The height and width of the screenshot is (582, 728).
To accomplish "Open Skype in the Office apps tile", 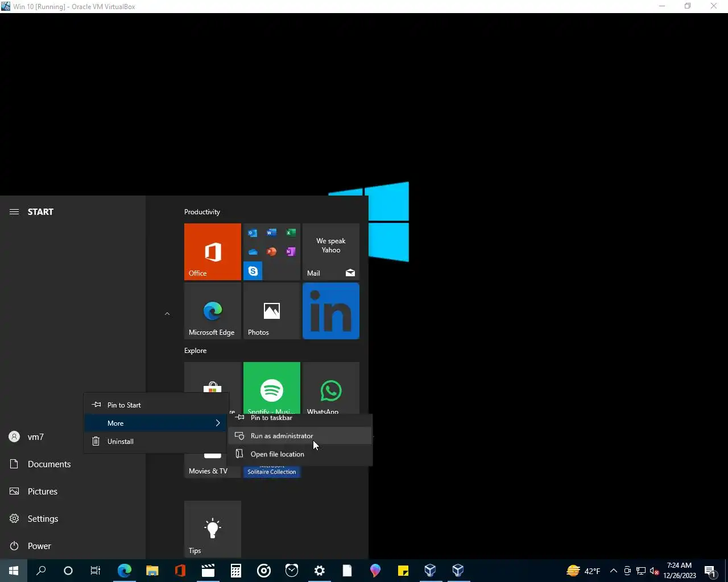I will pyautogui.click(x=253, y=271).
